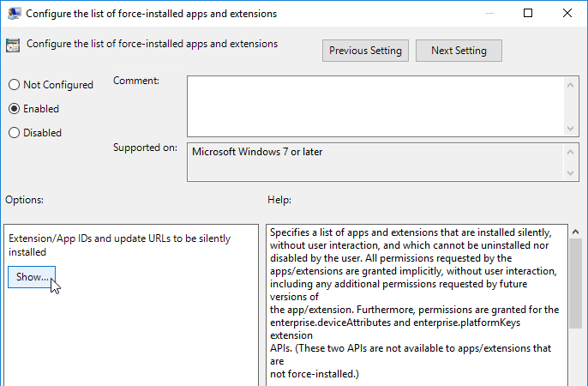Screen dimensions: 588x386
Task: Click Supported on scroll down arrow
Action: pos(570,173)
